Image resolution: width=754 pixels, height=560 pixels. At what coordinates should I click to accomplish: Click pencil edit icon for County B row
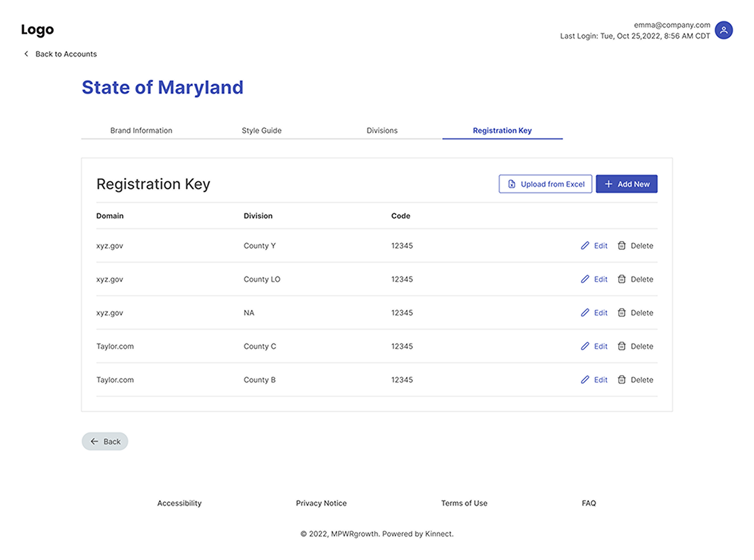tap(585, 380)
